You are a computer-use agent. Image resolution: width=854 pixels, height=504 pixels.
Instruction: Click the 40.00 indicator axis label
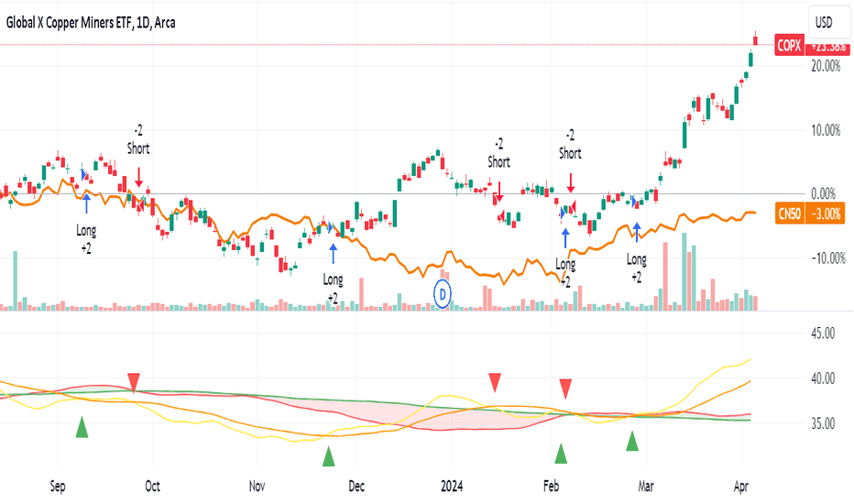pyautogui.click(x=823, y=378)
